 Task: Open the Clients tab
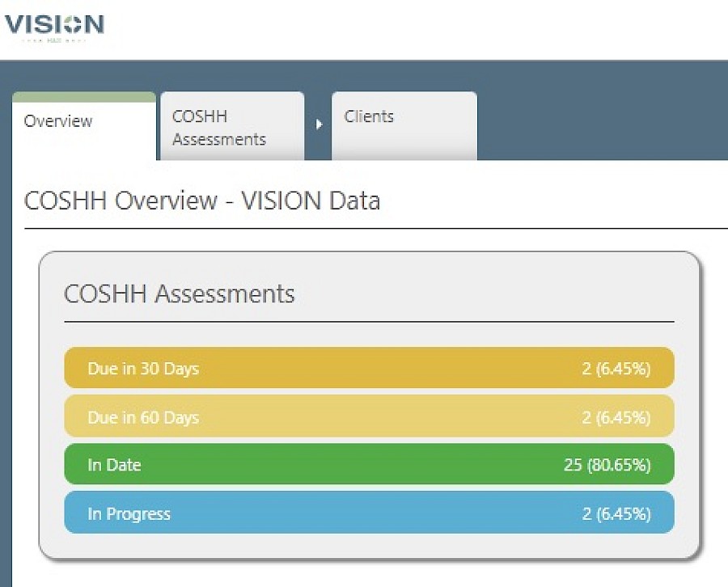point(404,126)
